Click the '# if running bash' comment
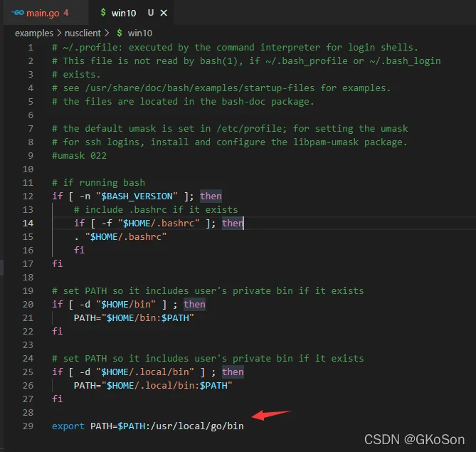 pos(98,183)
